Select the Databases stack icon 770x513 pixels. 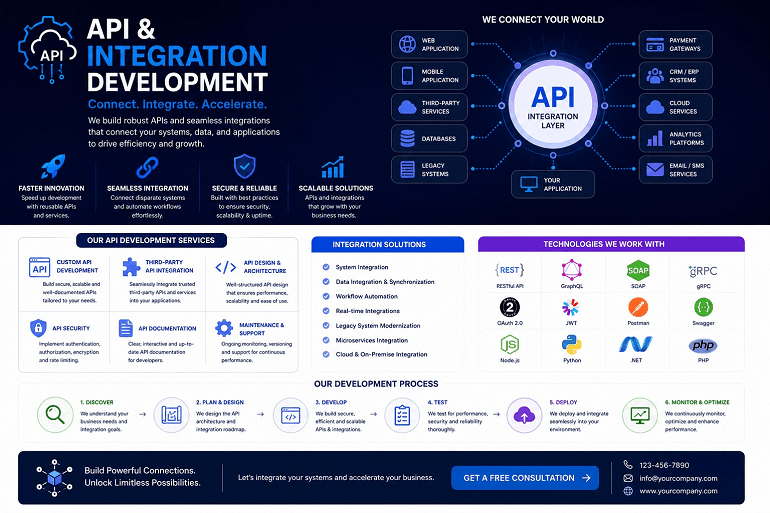click(408, 138)
